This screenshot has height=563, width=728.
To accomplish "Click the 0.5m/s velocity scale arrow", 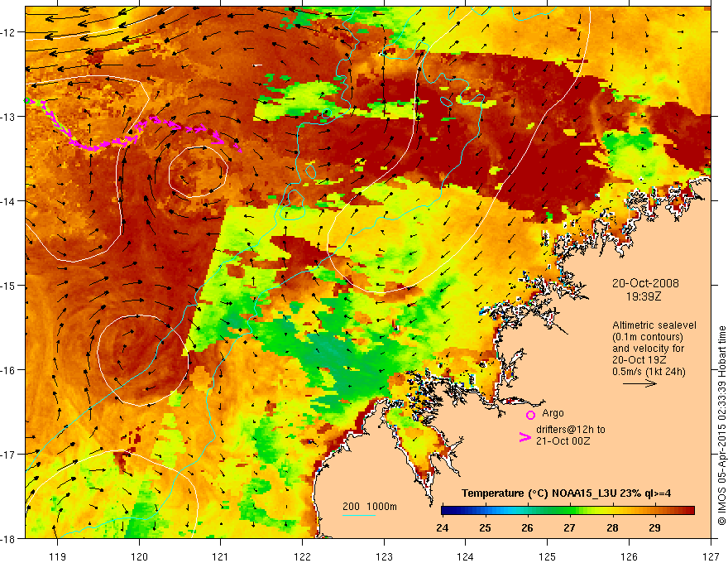I will pyautogui.click(x=639, y=383).
